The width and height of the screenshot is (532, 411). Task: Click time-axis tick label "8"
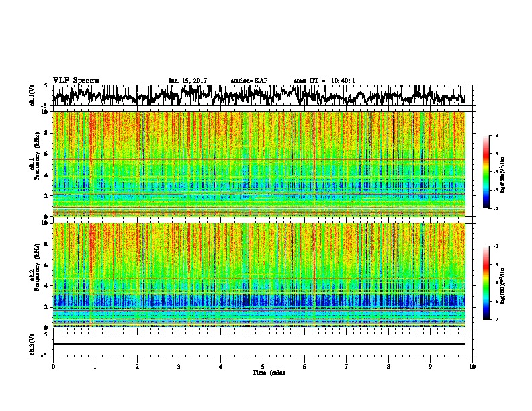point(388,367)
